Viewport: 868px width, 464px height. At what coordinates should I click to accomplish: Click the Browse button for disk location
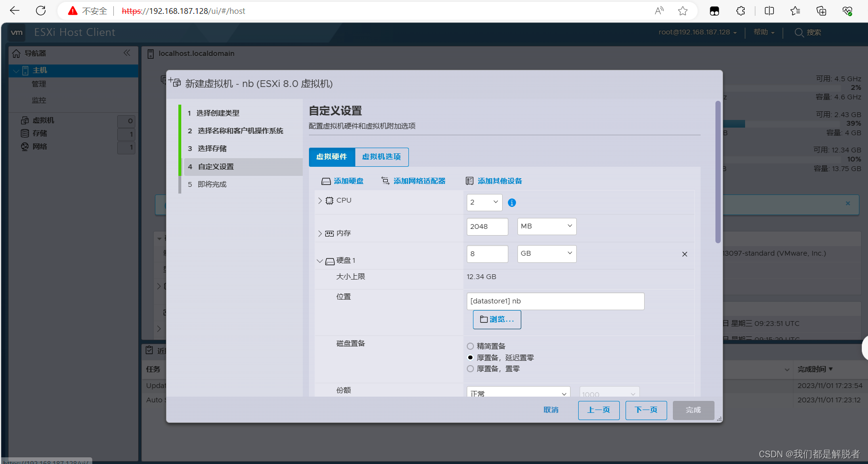pyautogui.click(x=497, y=319)
